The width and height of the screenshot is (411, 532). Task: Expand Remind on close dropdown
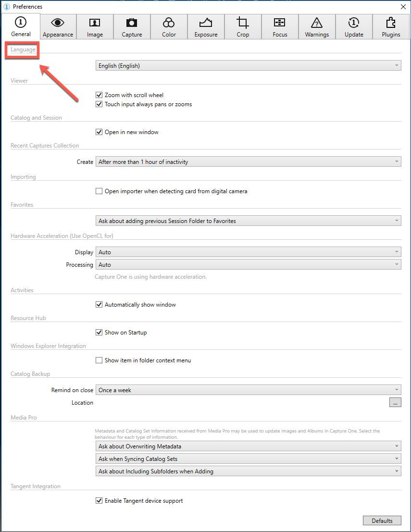click(248, 390)
